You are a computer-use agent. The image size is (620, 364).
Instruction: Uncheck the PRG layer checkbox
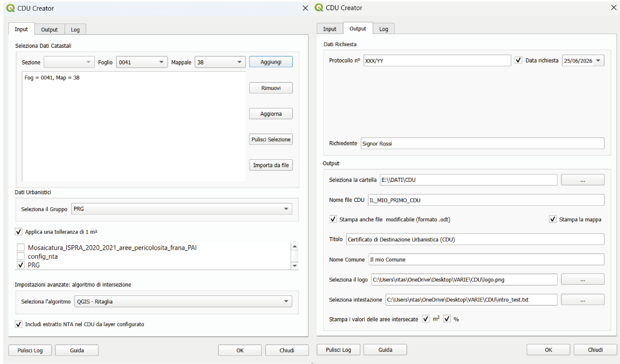21,265
